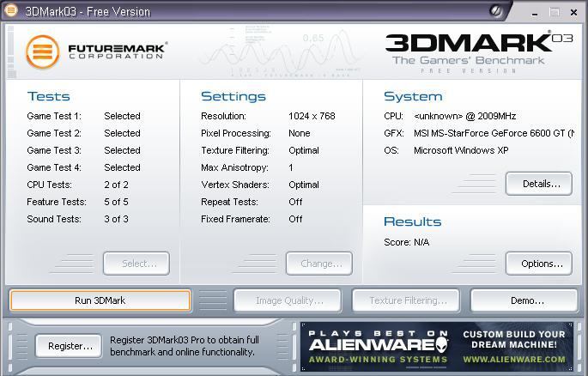This screenshot has height=376, width=588.
Task: Click the 'Game Test 4:' label
Action: [x=54, y=167]
